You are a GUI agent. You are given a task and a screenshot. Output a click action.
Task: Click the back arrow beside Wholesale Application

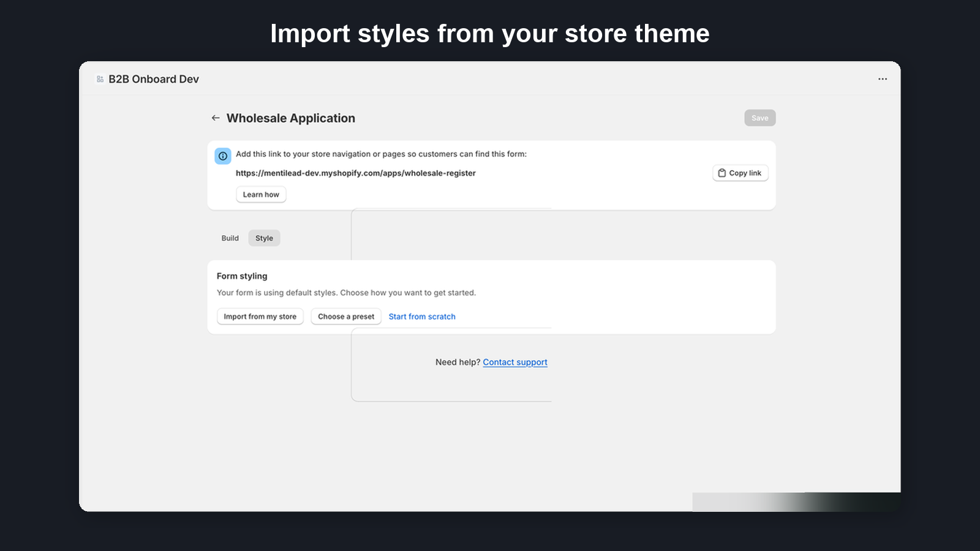(216, 118)
